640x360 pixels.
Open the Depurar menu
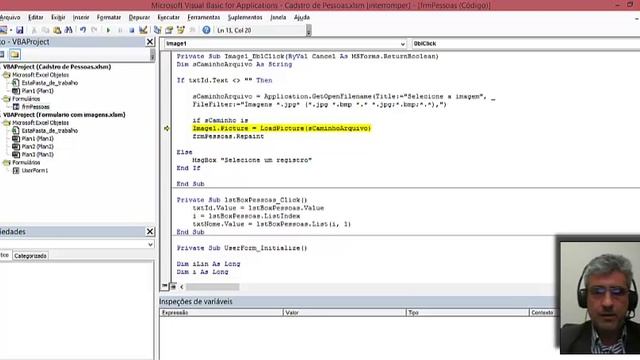139,17
